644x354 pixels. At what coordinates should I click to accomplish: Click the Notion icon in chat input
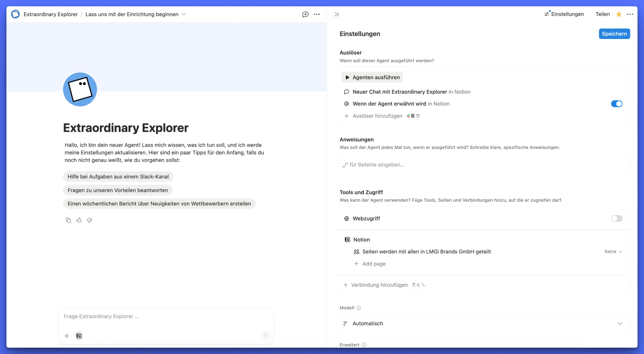pos(79,336)
